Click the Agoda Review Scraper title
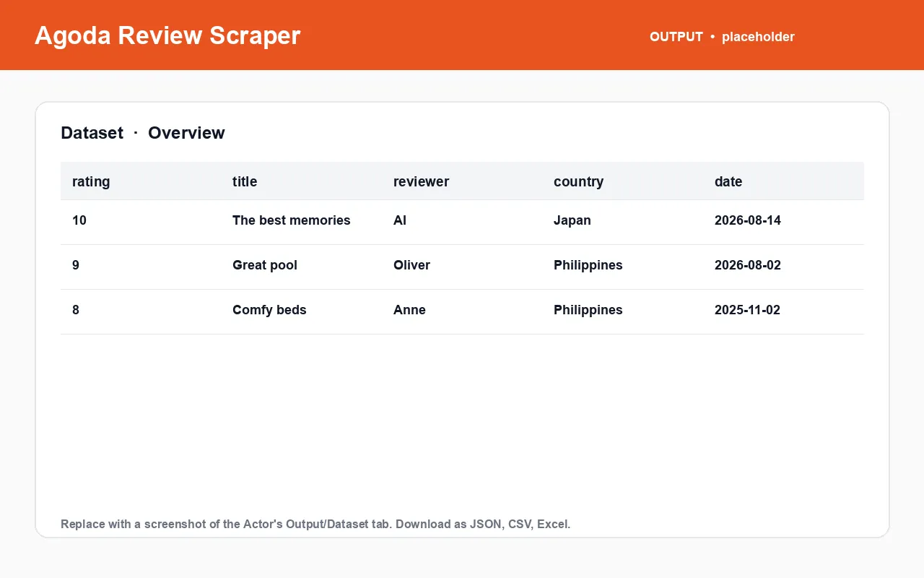 (167, 35)
